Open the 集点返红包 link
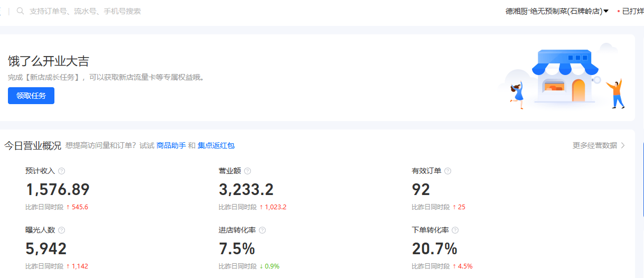The image size is (644, 278). [216, 145]
